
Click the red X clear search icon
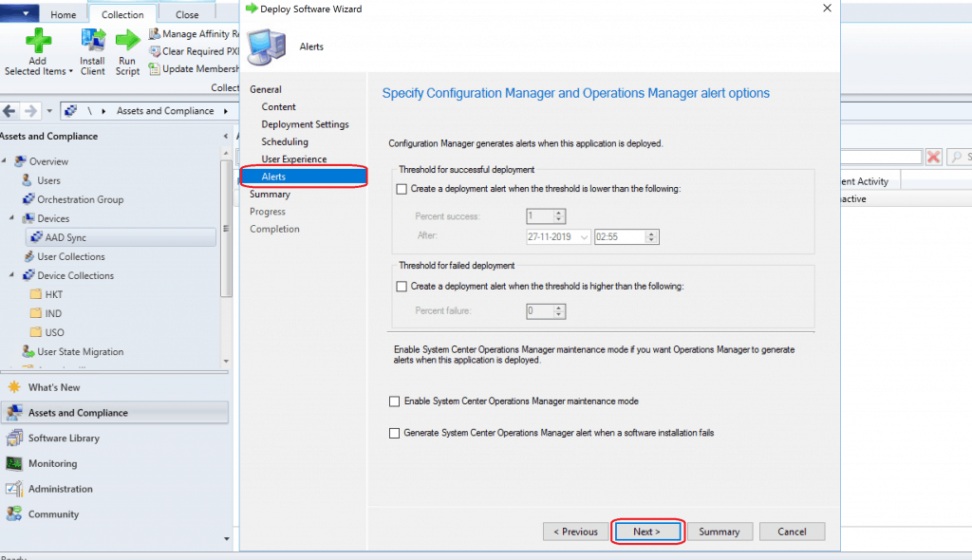pos(934,157)
